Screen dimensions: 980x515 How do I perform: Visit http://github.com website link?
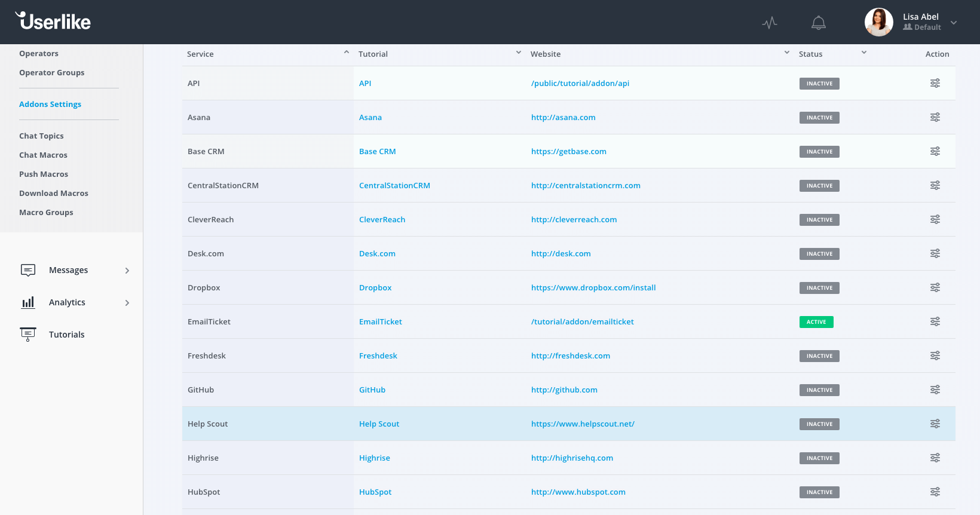[564, 390]
